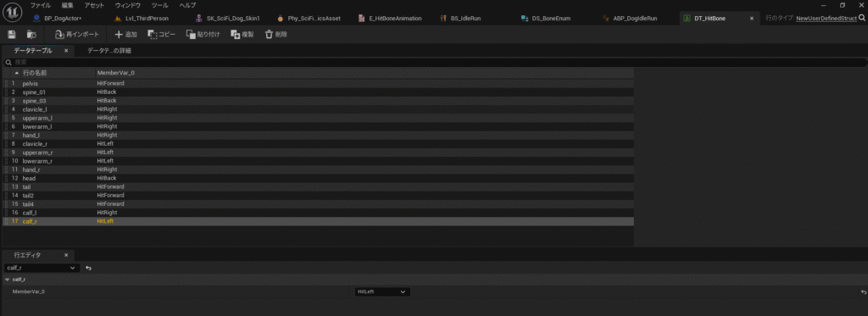Click the search field in data table
Screen dimensions: 868x316
coord(435,63)
